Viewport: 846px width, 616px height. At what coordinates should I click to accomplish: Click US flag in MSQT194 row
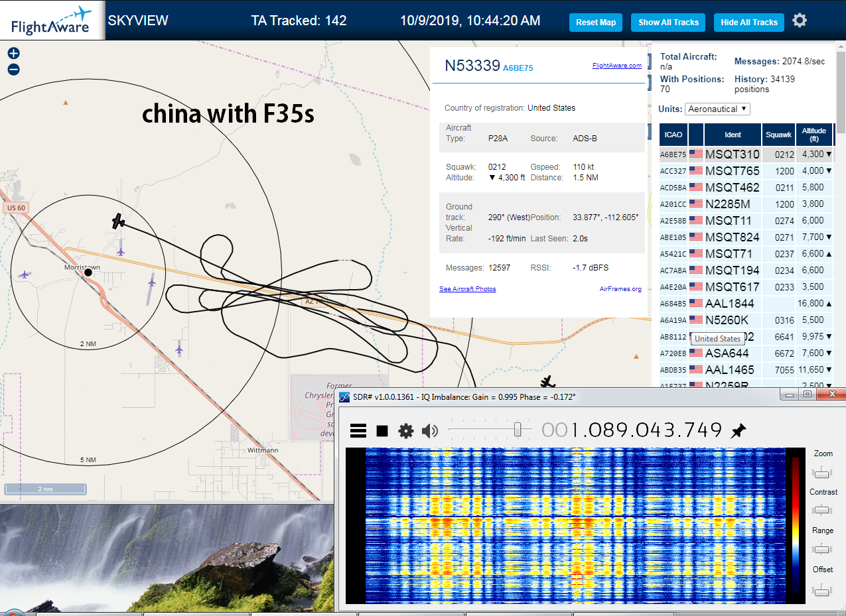pos(696,271)
